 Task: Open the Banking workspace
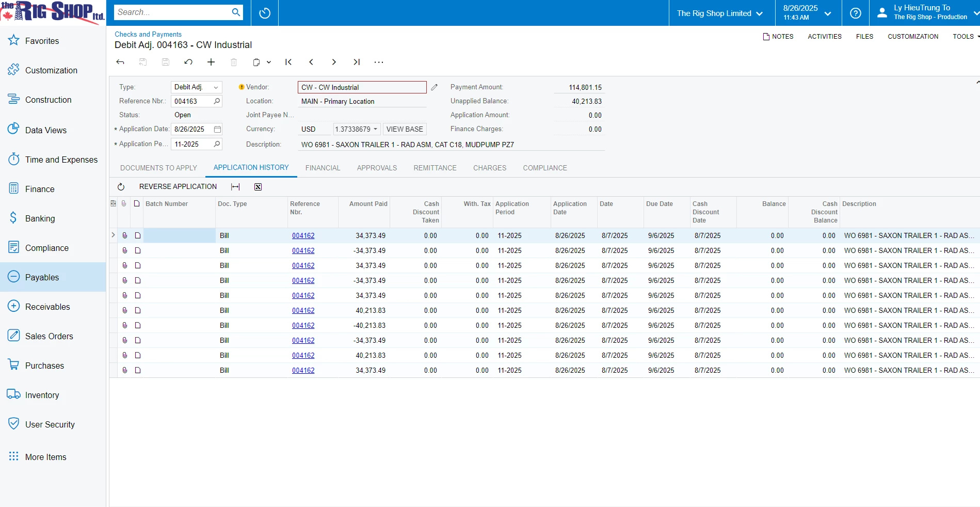click(53, 218)
